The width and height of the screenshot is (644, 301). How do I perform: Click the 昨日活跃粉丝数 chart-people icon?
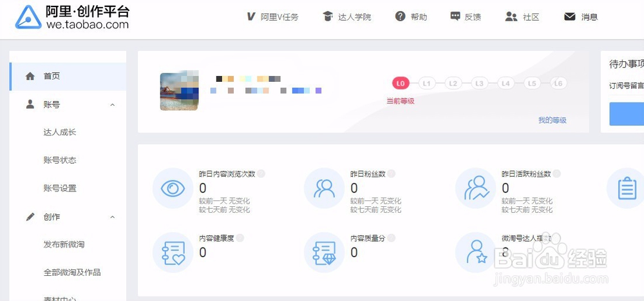coord(476,188)
